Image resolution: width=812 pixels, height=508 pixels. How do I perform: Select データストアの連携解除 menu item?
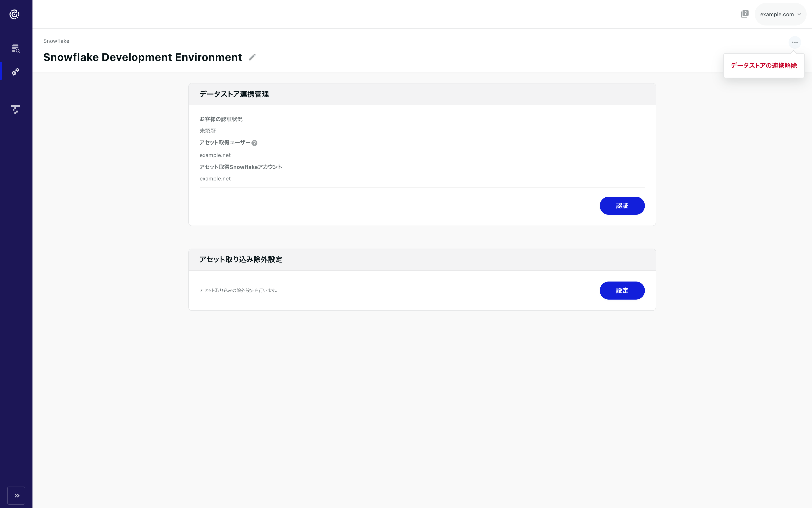pyautogui.click(x=764, y=65)
